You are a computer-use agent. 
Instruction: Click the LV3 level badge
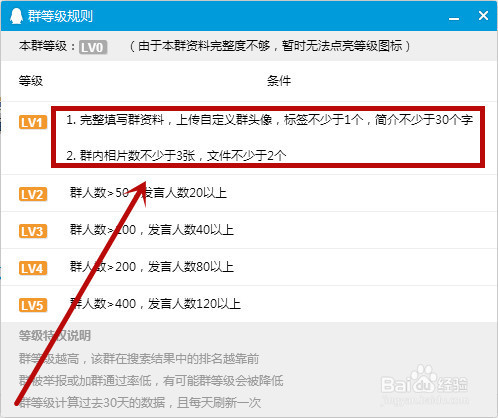tap(33, 231)
